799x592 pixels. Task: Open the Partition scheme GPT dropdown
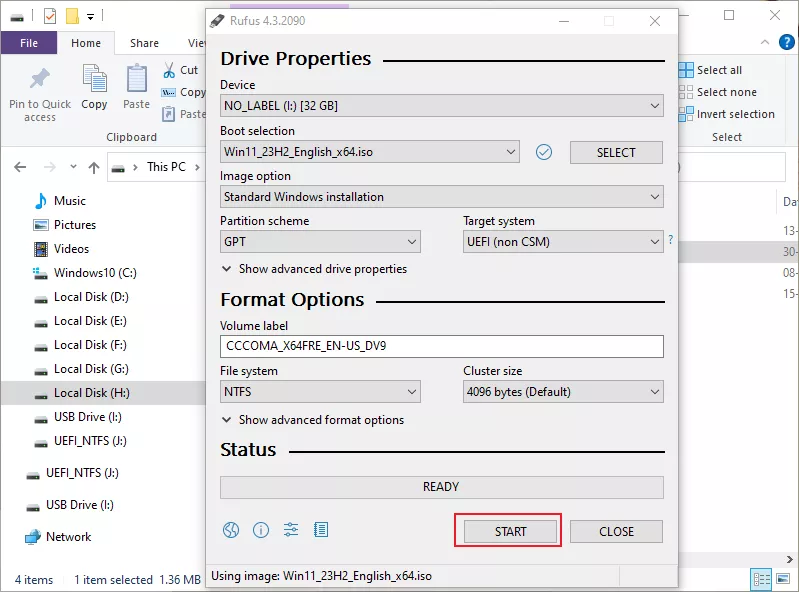point(320,241)
